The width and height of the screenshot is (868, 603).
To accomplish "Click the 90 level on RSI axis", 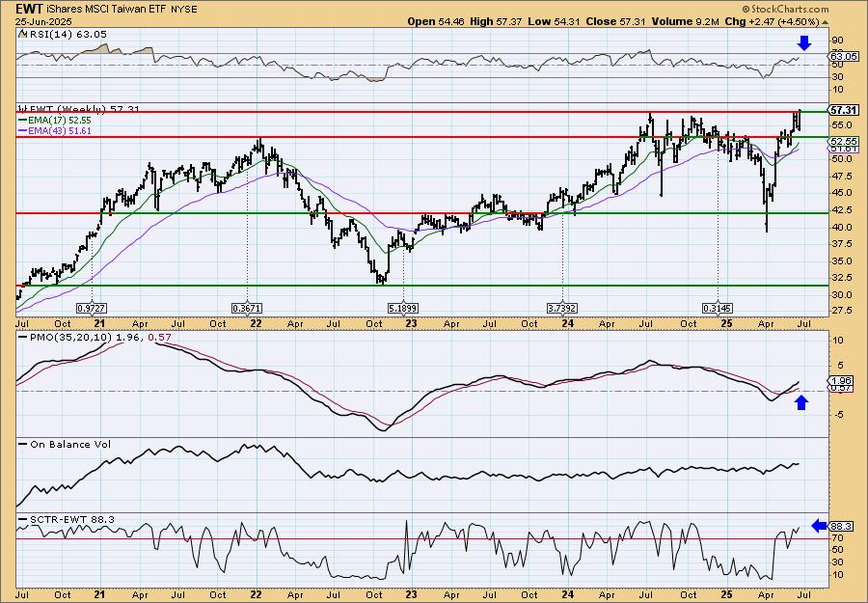I will [x=836, y=41].
